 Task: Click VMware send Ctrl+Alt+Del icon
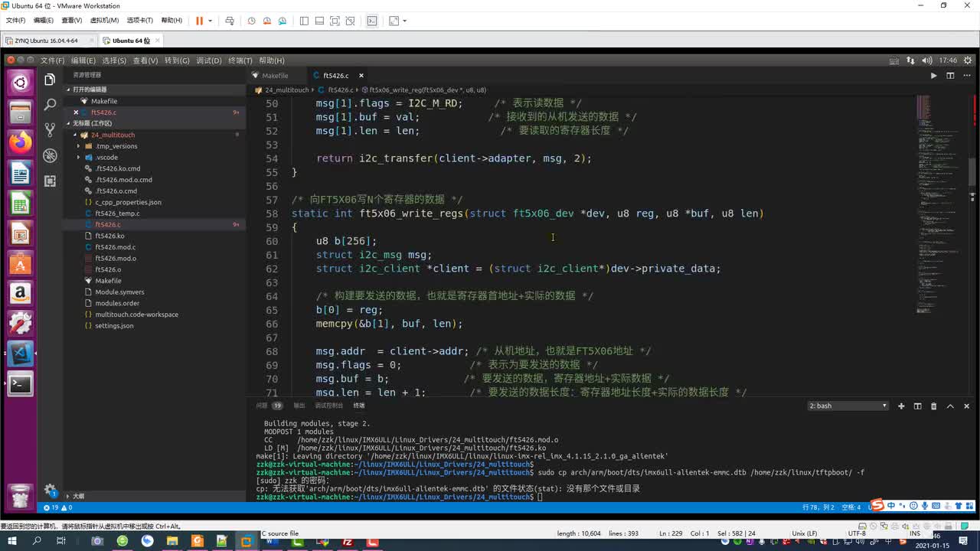click(x=229, y=21)
